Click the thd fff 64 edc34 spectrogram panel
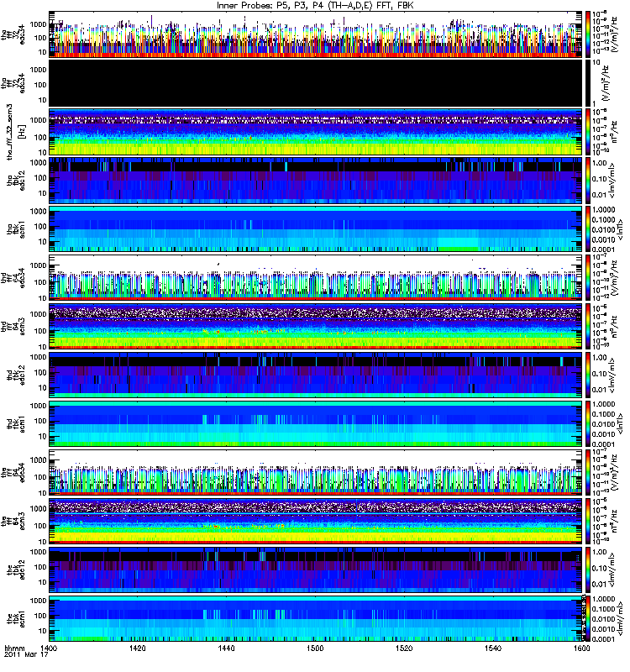The height and width of the screenshot is (672, 630). coord(316,278)
